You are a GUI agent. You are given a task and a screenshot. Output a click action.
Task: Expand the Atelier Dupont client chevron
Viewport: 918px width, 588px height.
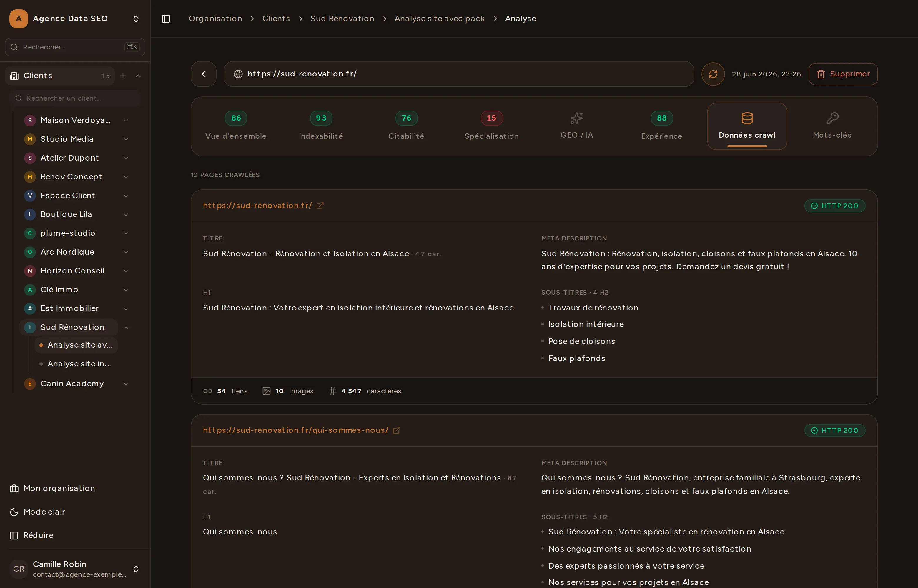(126, 158)
